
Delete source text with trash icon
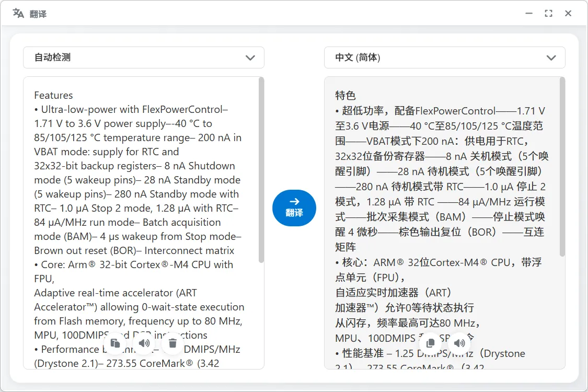coord(173,343)
